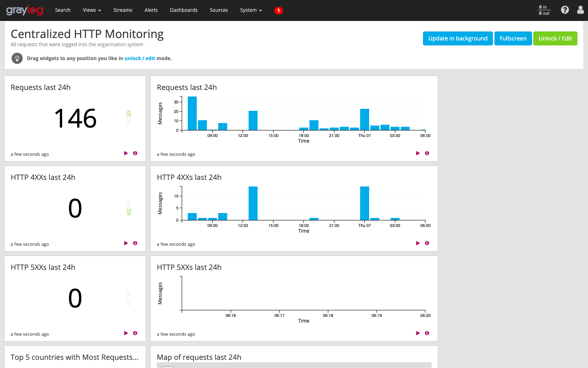Replay search for HTTP 5XXs chart widget
588x368 pixels.
coord(418,333)
